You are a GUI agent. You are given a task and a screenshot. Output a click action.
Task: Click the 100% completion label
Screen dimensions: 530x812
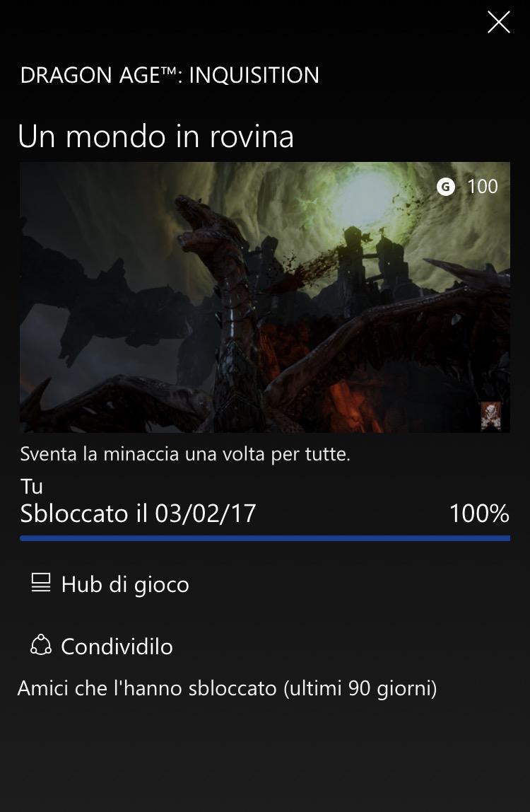pyautogui.click(x=479, y=514)
